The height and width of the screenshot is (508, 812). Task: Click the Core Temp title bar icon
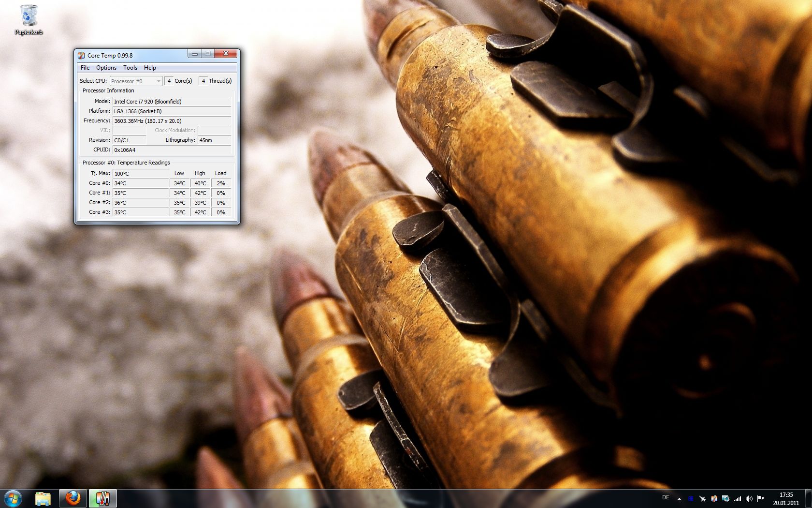click(81, 55)
